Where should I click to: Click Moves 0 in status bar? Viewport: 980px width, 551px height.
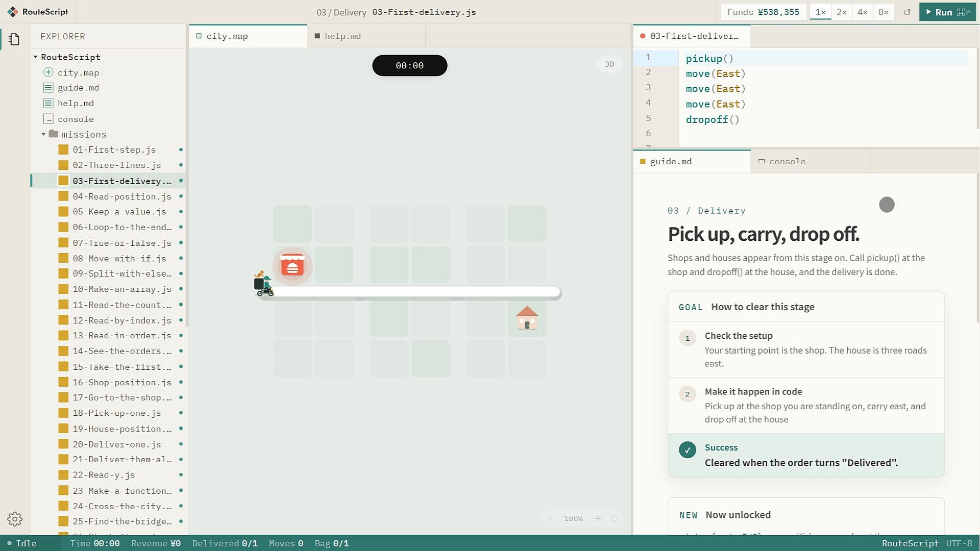click(x=286, y=543)
